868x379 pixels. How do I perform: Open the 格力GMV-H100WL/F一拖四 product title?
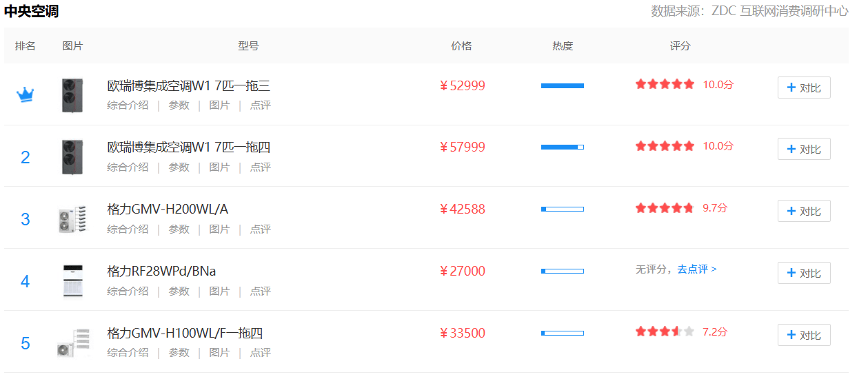coord(185,334)
